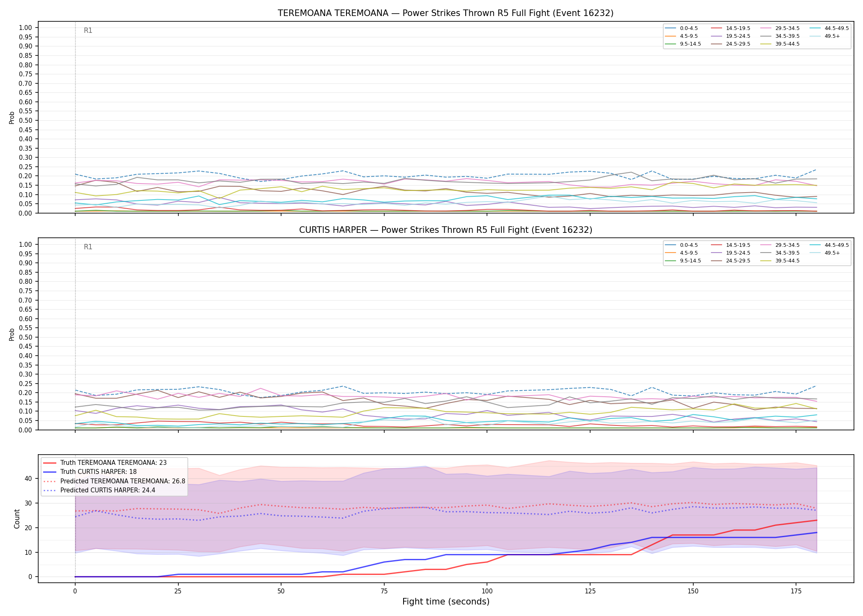Click the "10" tick on Count axis
The image size is (863, 616).
click(28, 552)
